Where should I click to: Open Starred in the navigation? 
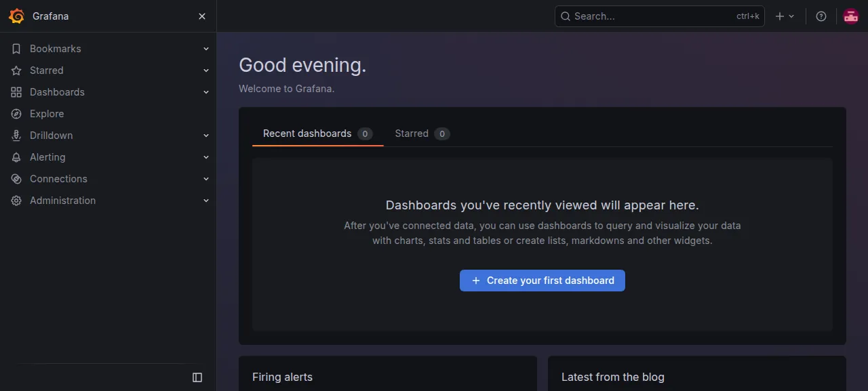(46, 70)
